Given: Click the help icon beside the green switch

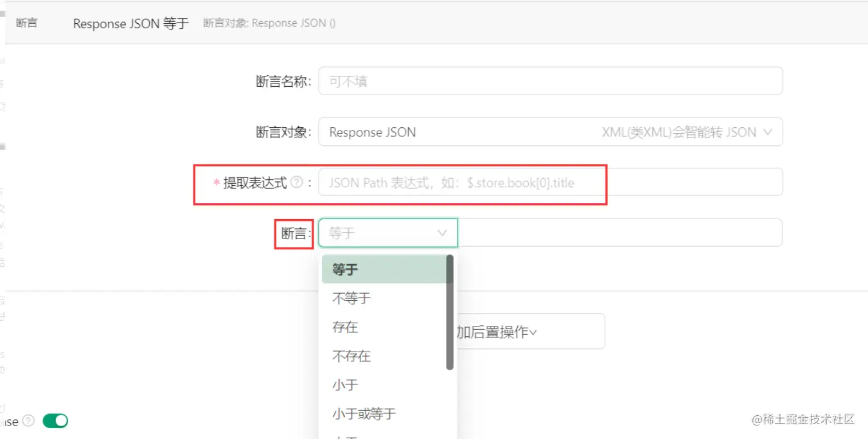Looking at the screenshot, I should [x=28, y=421].
